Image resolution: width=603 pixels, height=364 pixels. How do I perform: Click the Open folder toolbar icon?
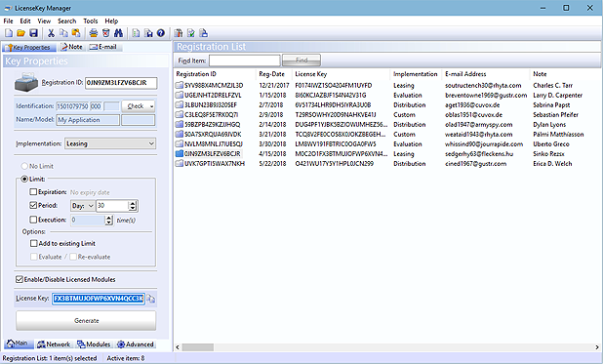tap(21, 33)
